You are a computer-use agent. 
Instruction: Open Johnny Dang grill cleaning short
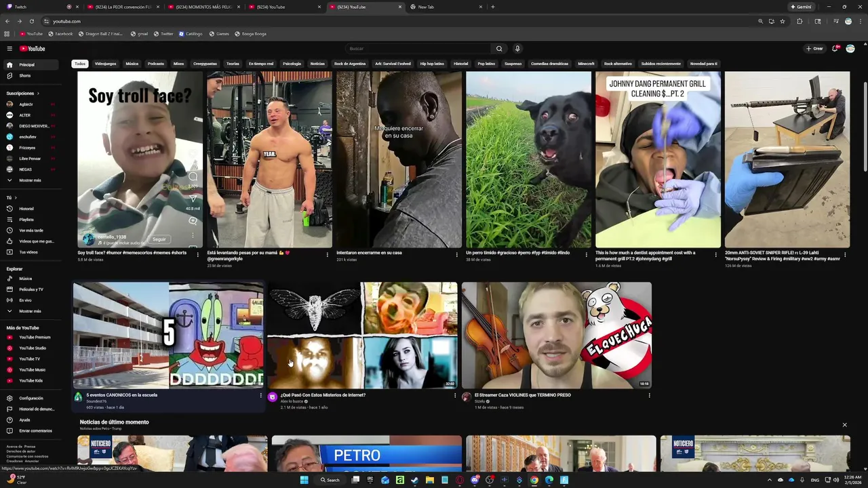tap(658, 160)
